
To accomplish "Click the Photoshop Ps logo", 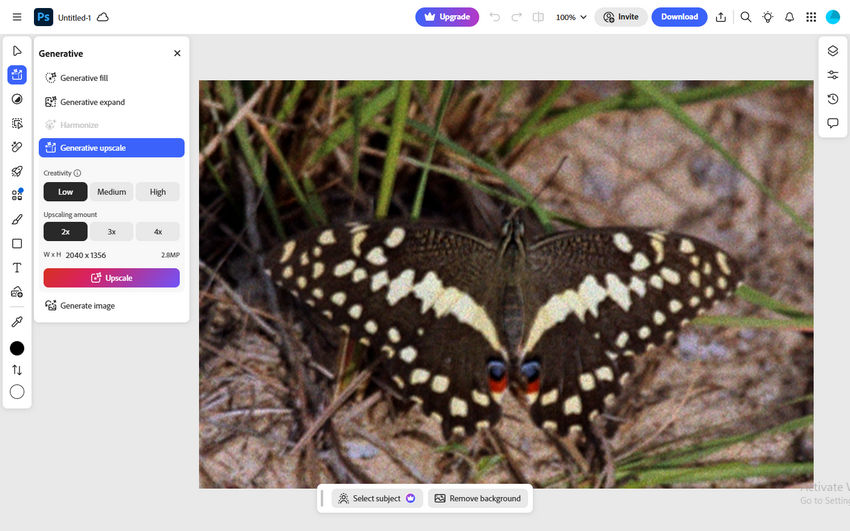I will 43,17.
